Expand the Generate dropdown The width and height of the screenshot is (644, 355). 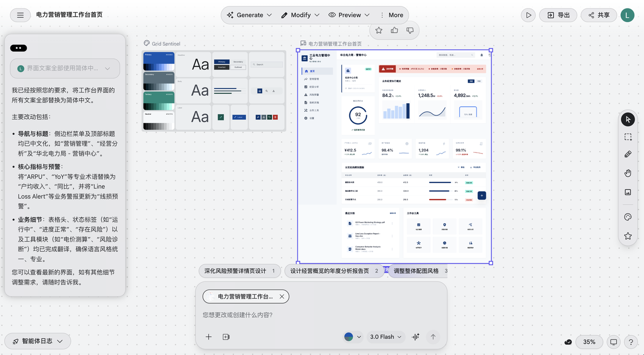[x=250, y=15]
